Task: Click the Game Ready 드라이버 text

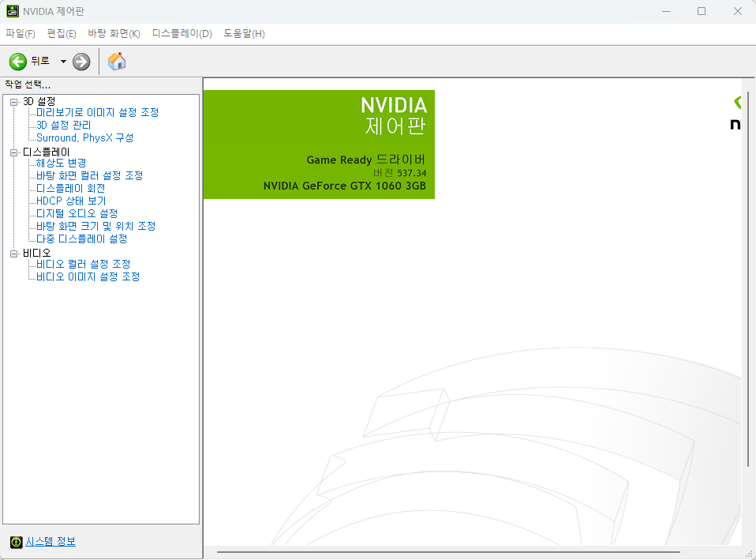Action: [x=366, y=160]
